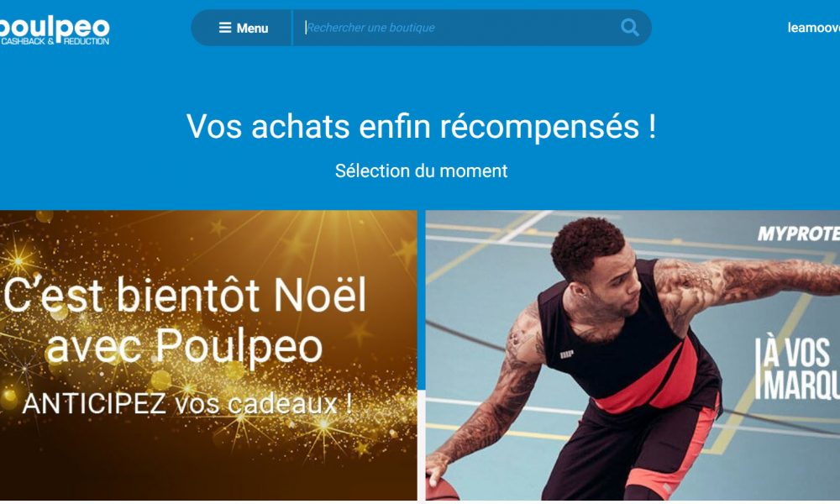Open the leamoov account link

(x=813, y=28)
